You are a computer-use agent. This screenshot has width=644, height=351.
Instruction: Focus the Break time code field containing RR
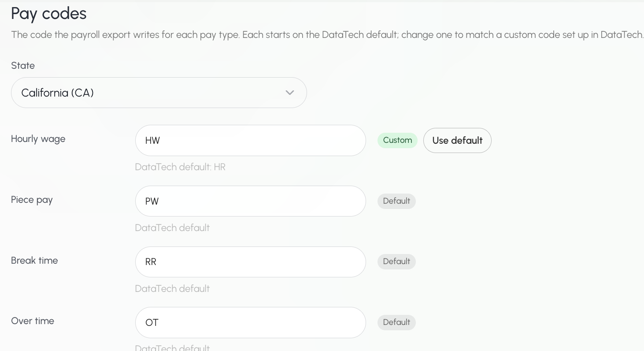click(250, 262)
